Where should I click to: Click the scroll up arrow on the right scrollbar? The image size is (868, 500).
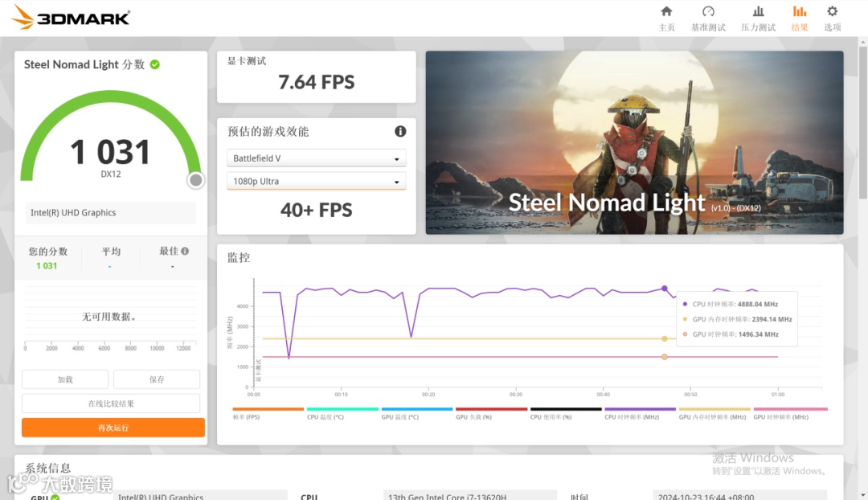pos(863,42)
